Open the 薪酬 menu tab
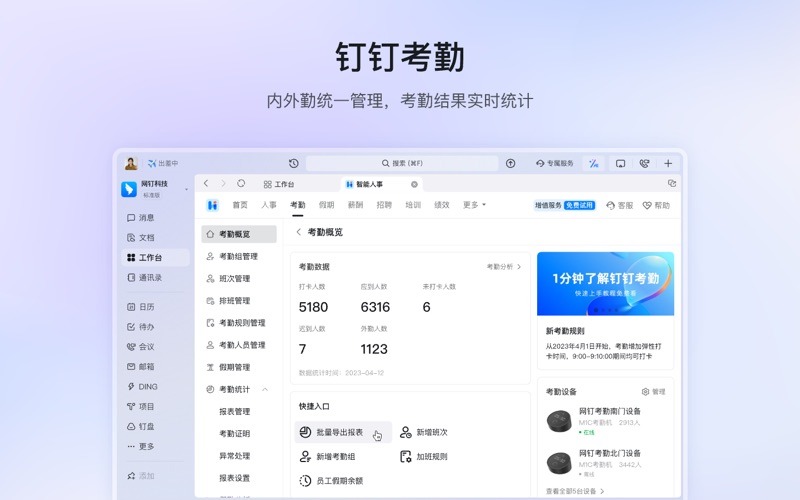The width and height of the screenshot is (800, 500). [x=355, y=205]
